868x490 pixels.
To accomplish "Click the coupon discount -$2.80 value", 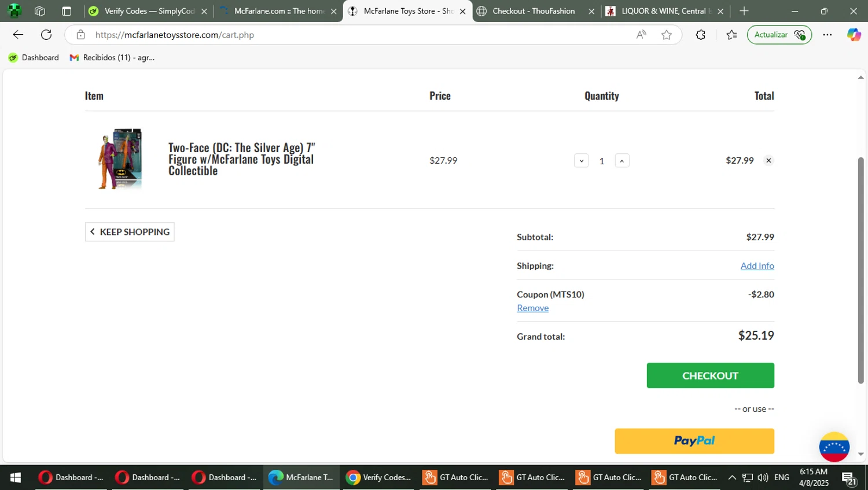I will click(761, 294).
